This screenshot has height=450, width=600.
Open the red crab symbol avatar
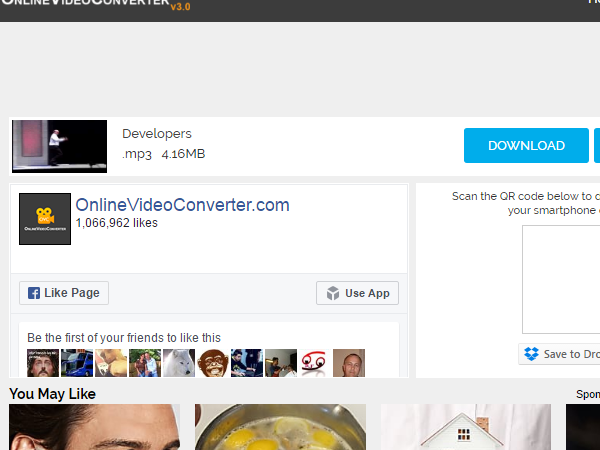[315, 363]
